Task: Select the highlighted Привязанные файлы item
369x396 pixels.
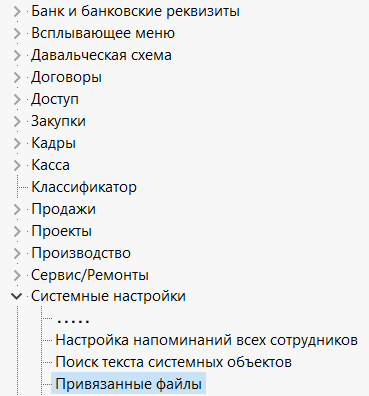Action: coord(128,384)
